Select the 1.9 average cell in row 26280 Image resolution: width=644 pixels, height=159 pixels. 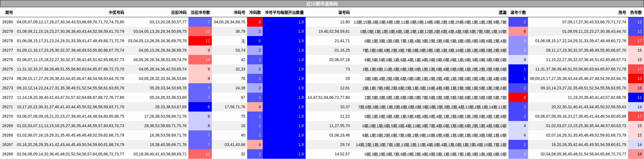click(284, 22)
